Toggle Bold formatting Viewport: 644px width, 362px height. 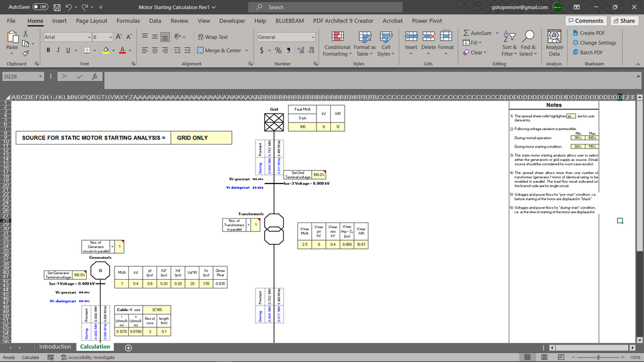(48, 50)
